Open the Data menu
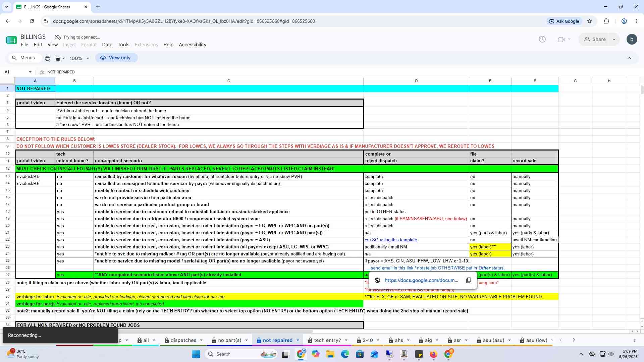This screenshot has width=644, height=362. point(107,45)
